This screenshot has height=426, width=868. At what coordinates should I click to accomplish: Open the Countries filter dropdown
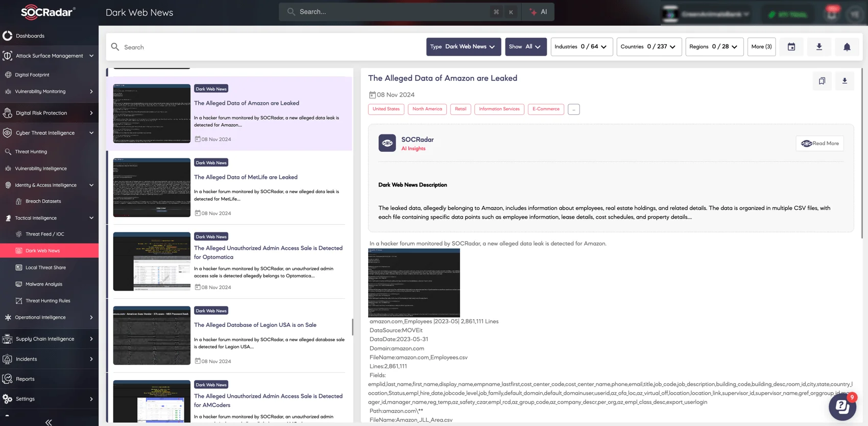[x=649, y=47]
